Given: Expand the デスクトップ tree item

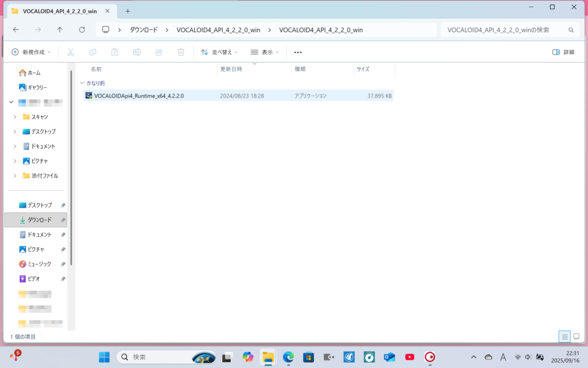Looking at the screenshot, I should click(15, 132).
